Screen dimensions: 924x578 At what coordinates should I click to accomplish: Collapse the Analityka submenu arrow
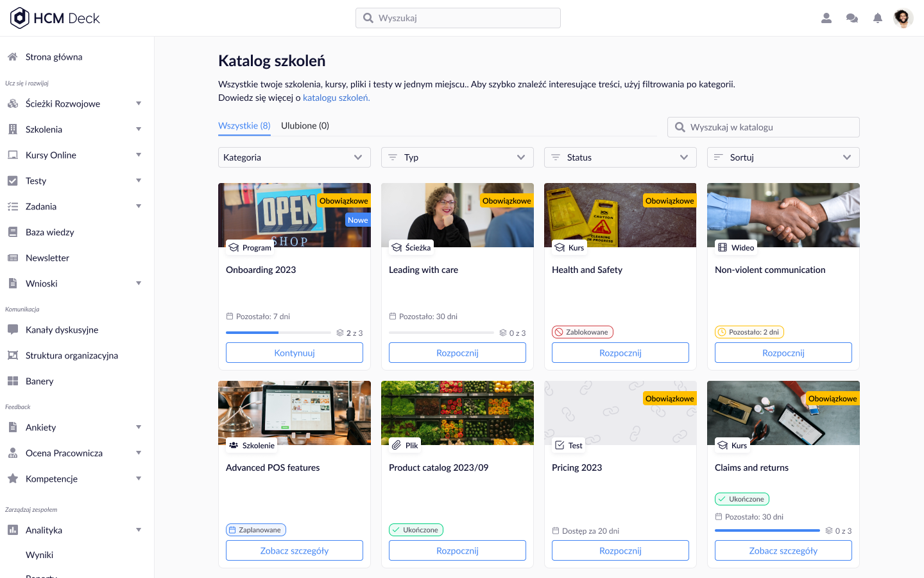(139, 530)
